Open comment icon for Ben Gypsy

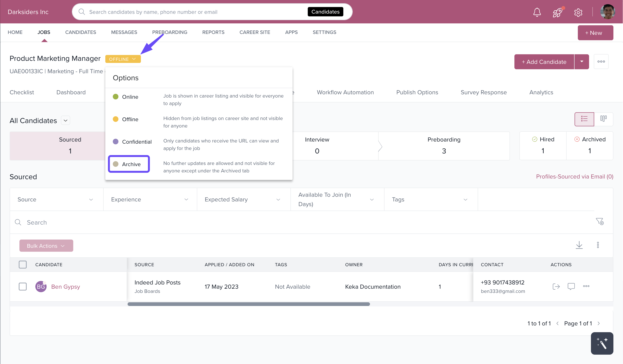click(x=571, y=286)
